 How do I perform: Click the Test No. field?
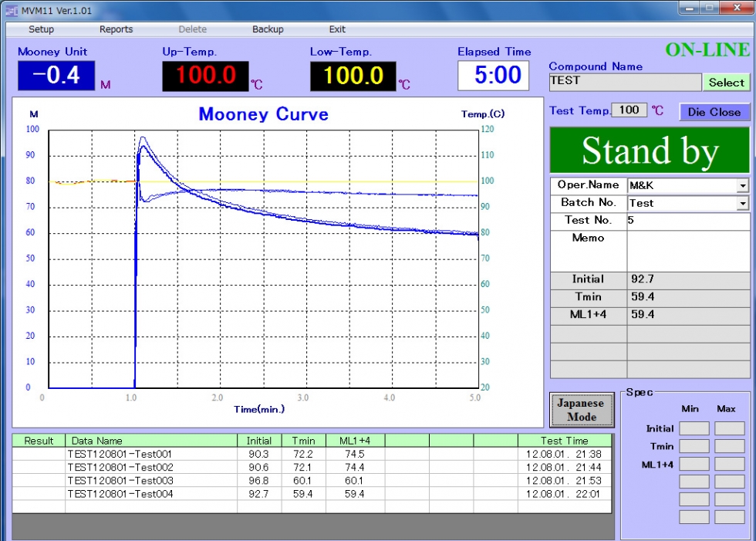click(x=687, y=221)
